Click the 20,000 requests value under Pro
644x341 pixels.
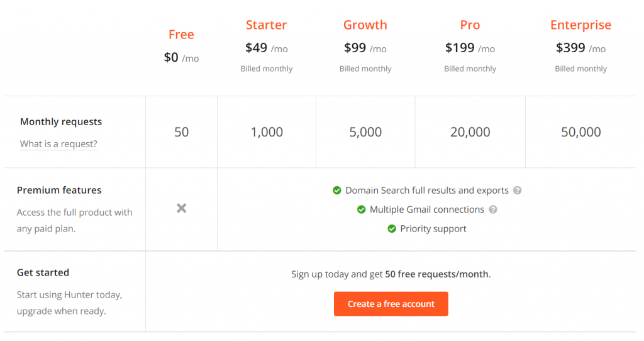pyautogui.click(x=470, y=132)
